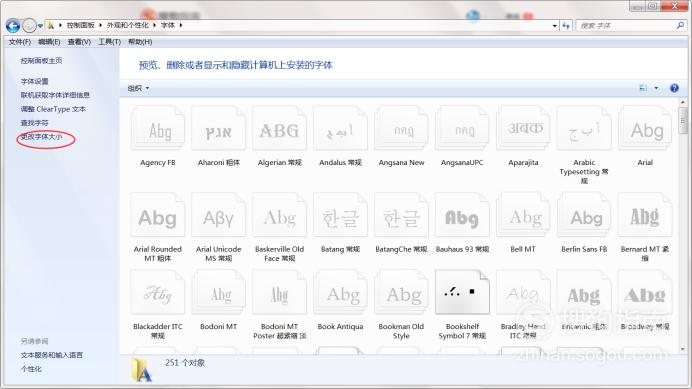Click the refresh button beside address bar
692x389 pixels.
[566, 26]
